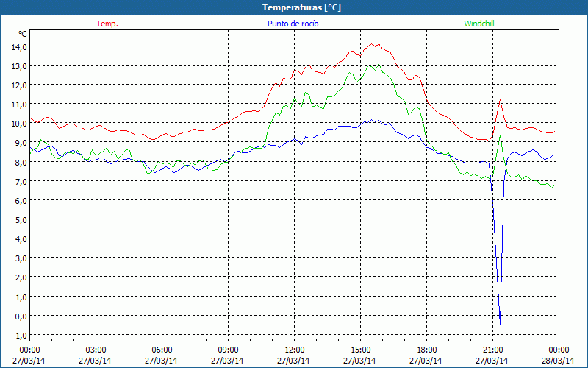Click the 10,0 y-axis value
The height and width of the screenshot is (368, 588).
[20, 124]
